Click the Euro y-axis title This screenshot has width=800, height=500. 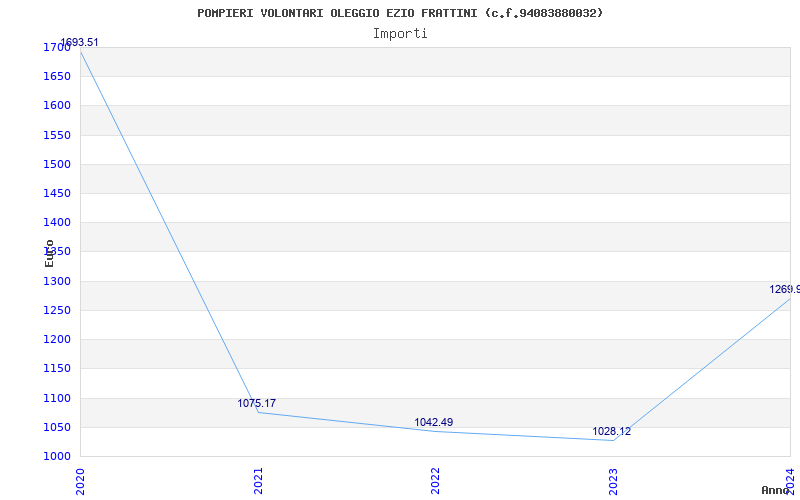[x=49, y=253]
